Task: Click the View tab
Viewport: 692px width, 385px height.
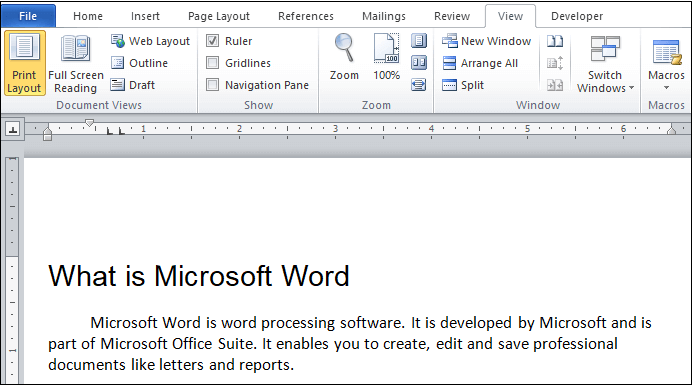Action: pos(511,16)
